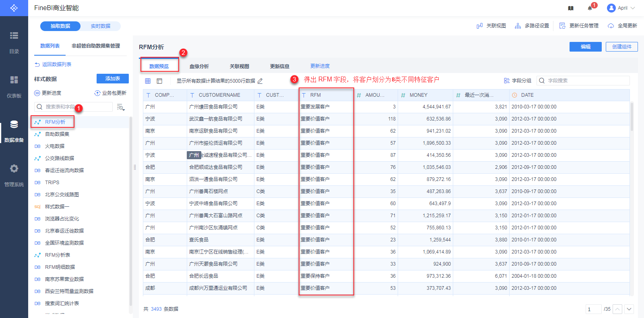Click the FineBI logo icon
Screen dimensions: 644x318
pos(14,8)
